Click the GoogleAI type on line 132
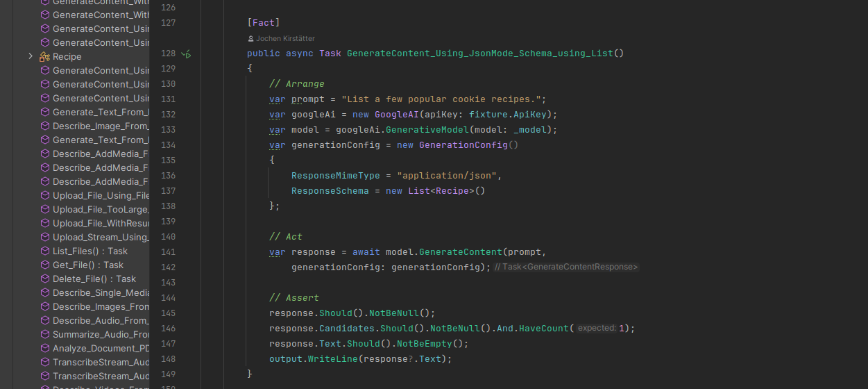The image size is (868, 389). click(397, 115)
